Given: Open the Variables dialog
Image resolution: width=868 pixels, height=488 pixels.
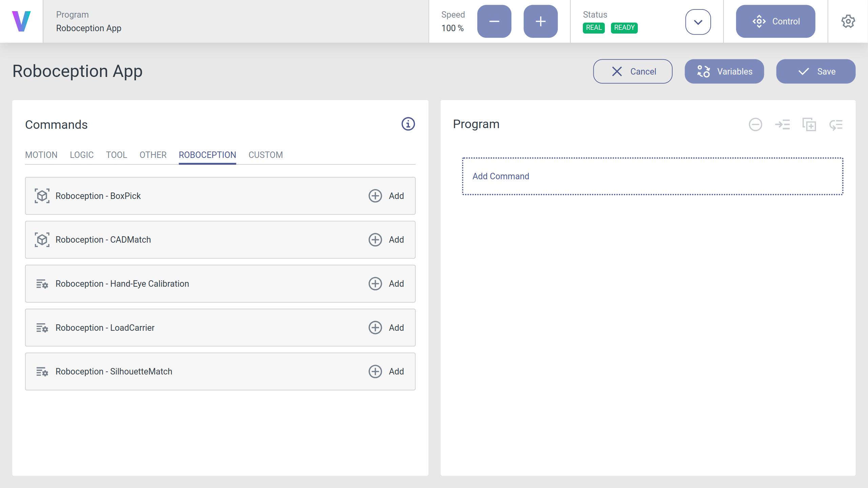Looking at the screenshot, I should [x=724, y=72].
